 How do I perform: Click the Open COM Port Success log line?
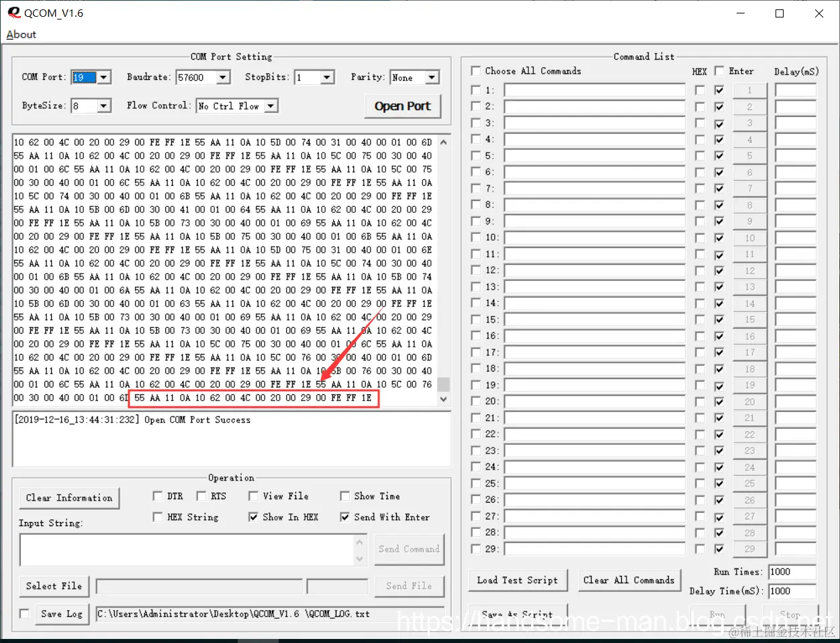[x=132, y=420]
